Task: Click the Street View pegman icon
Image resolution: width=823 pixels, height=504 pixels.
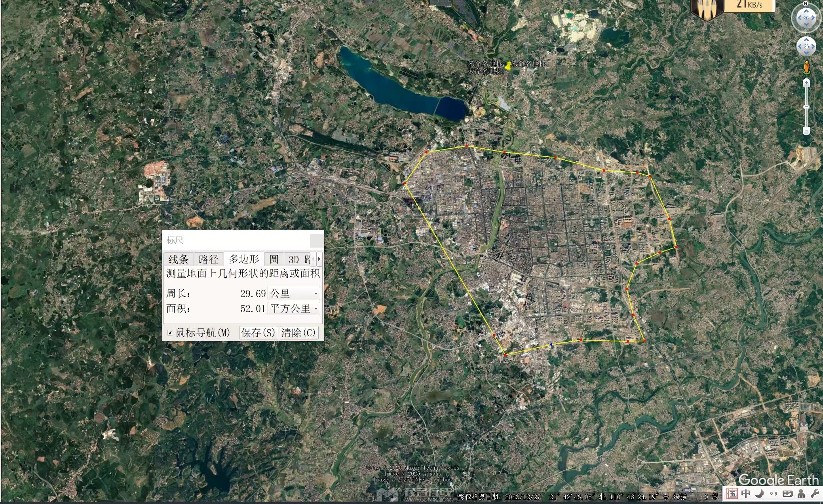Action: 806,68
